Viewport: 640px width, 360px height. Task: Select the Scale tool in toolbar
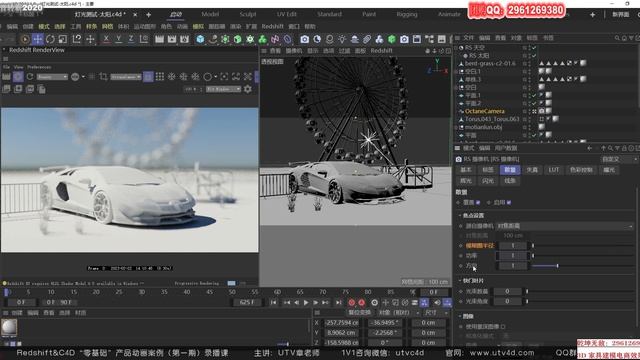coord(62,39)
